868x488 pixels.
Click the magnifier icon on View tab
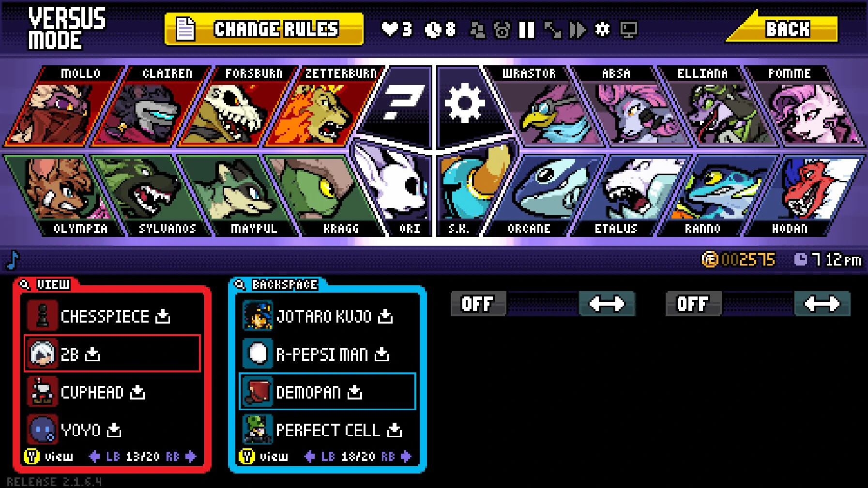(25, 284)
